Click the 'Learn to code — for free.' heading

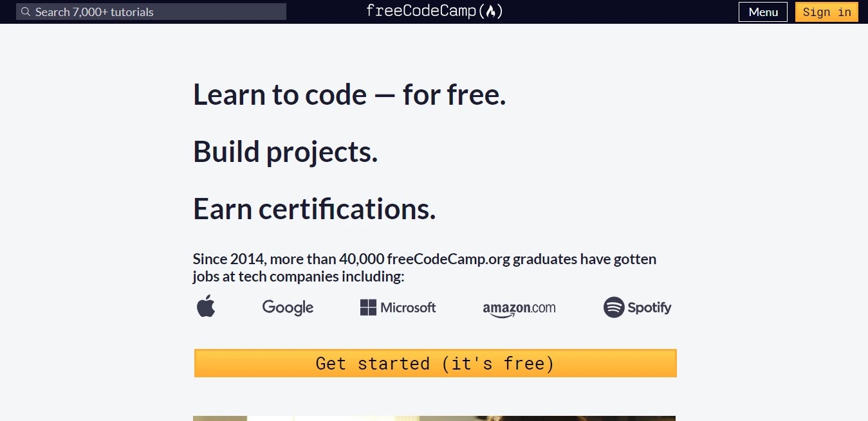349,94
